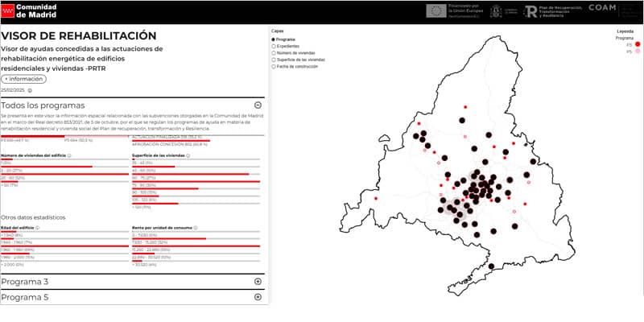Click info icon beside Edad del edificio
Viewport: 644px width, 322px height.
pyautogui.click(x=37, y=228)
